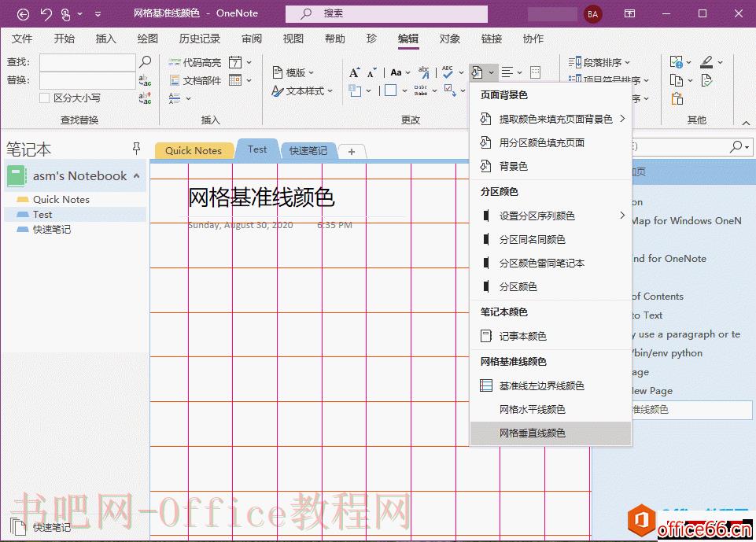The height and width of the screenshot is (542, 756).
Task: Open the ribbon display options button
Action: point(629,14)
